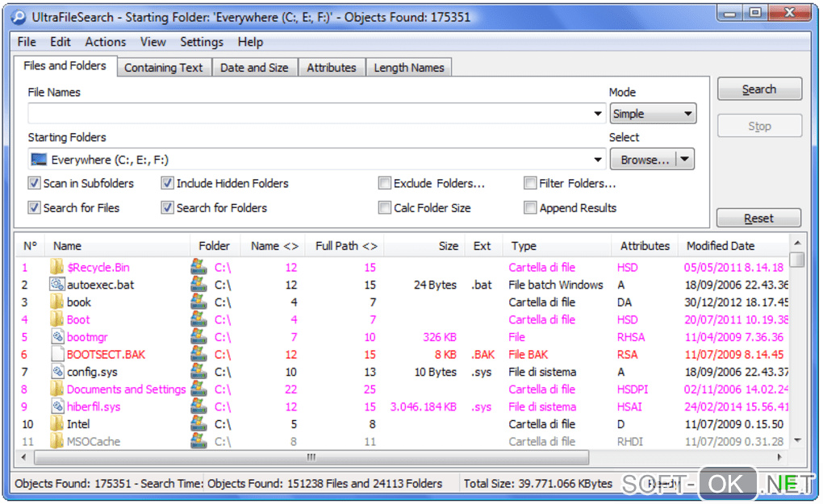The width and height of the screenshot is (823, 504).
Task: Switch to Attributes tab
Action: [x=332, y=68]
